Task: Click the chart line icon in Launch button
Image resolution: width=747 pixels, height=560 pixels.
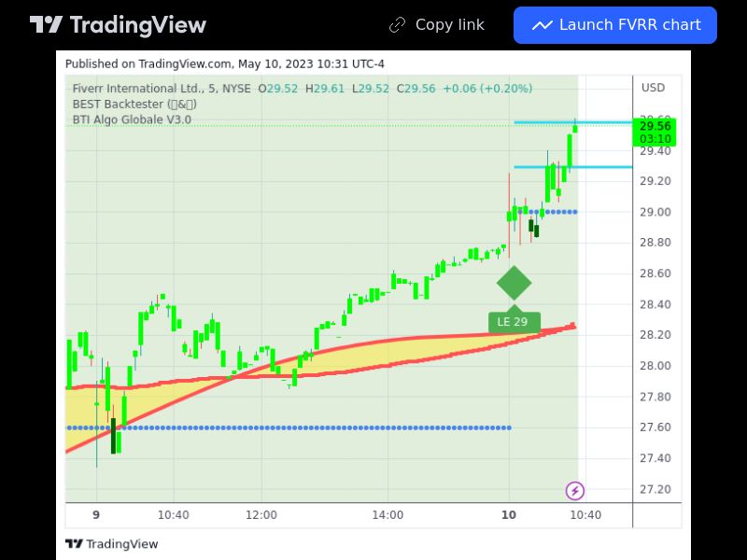Action: [x=542, y=25]
